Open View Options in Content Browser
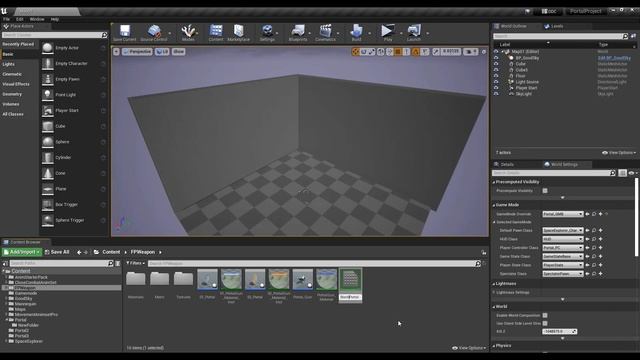This screenshot has width=640, height=360. pyautogui.click(x=469, y=348)
